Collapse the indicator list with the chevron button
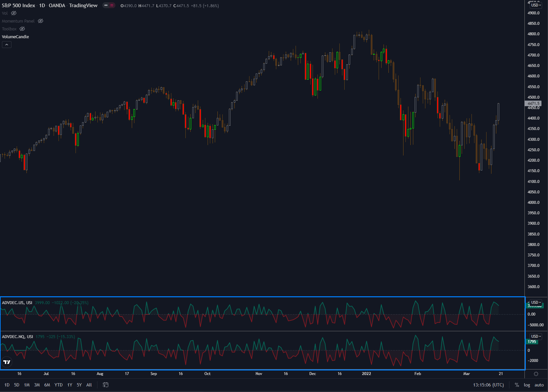Image resolution: width=548 pixels, height=392 pixels. (x=7, y=44)
